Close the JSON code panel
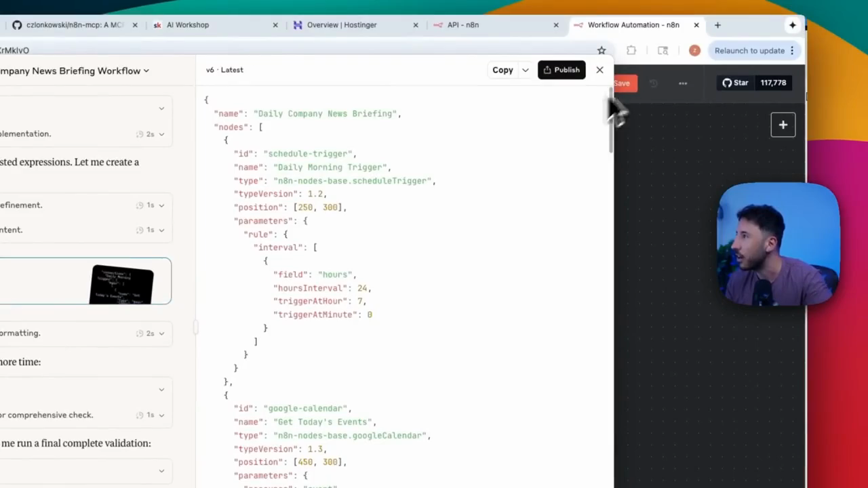Viewport: 868px width, 488px height. [x=599, y=70]
